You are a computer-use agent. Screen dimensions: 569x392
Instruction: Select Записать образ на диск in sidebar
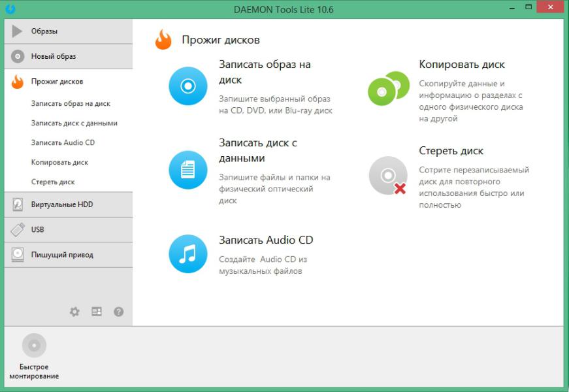coord(71,103)
